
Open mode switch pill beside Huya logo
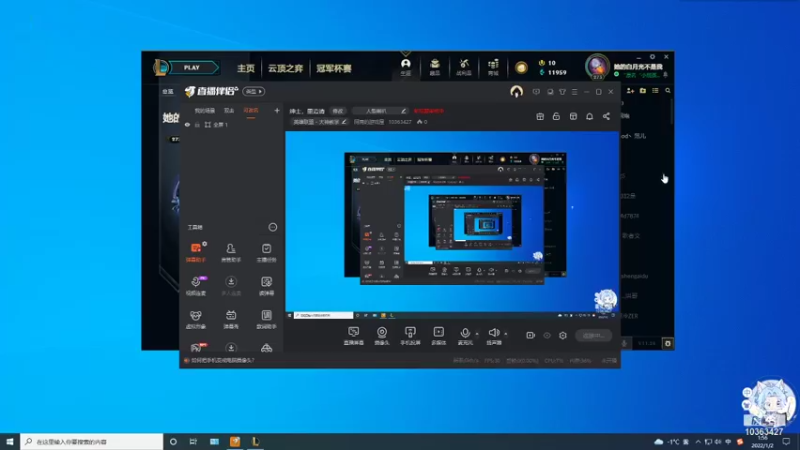pyautogui.click(x=254, y=91)
